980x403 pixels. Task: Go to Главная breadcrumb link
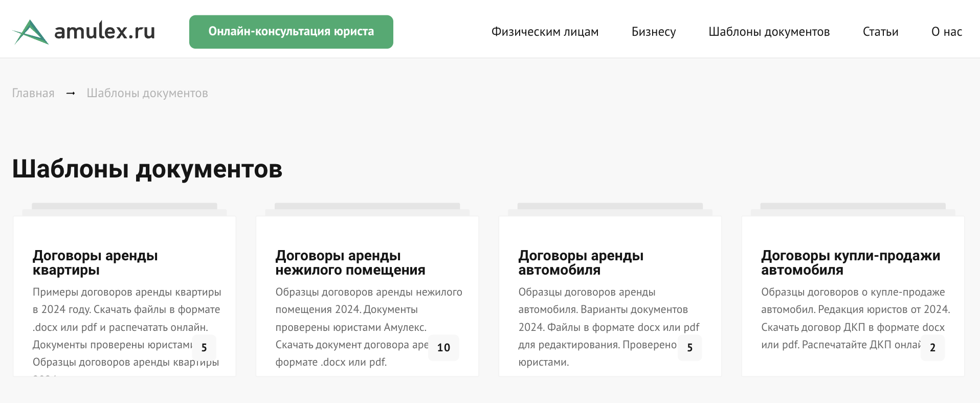pyautogui.click(x=33, y=93)
